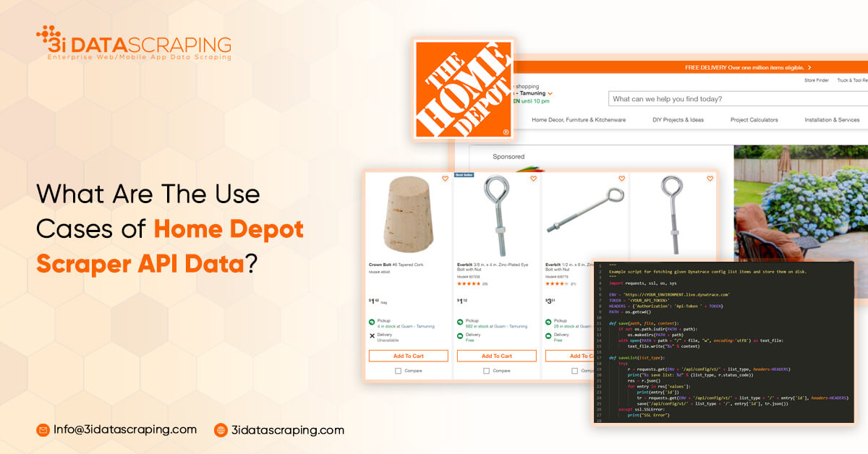Click Info@3idatascraping.com email address

click(125, 429)
